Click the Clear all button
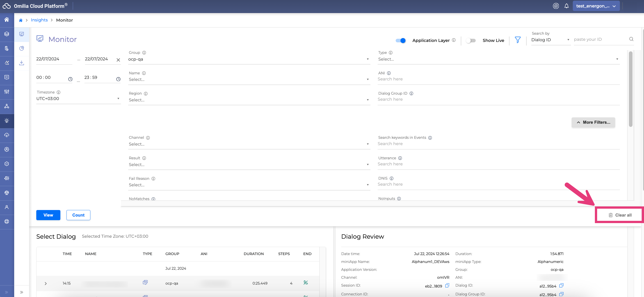This screenshot has width=644, height=297. pos(620,215)
